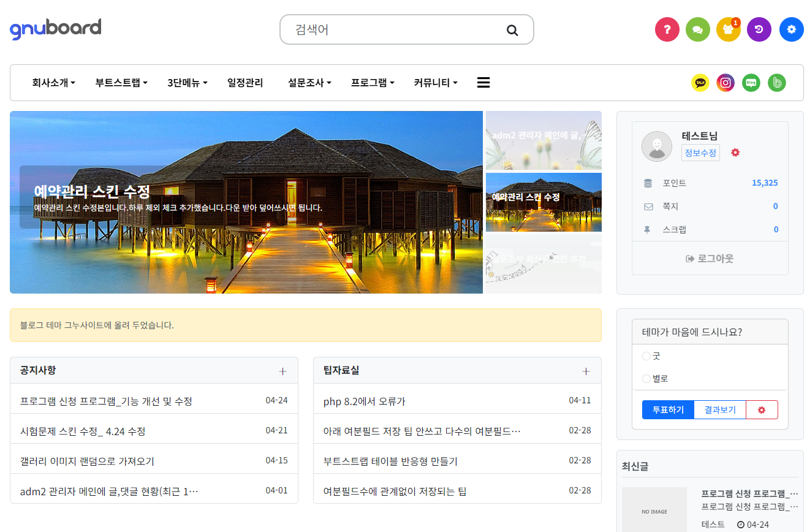Click the 로그아웃 button
This screenshot has width=807, height=532.
[x=710, y=259]
